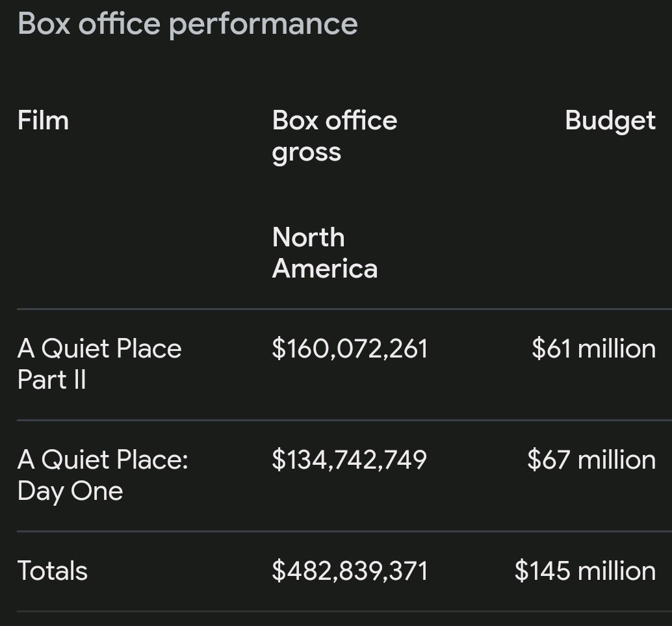This screenshot has height=626, width=672.
Task: Click the "Totals" row label
Action: click(52, 571)
